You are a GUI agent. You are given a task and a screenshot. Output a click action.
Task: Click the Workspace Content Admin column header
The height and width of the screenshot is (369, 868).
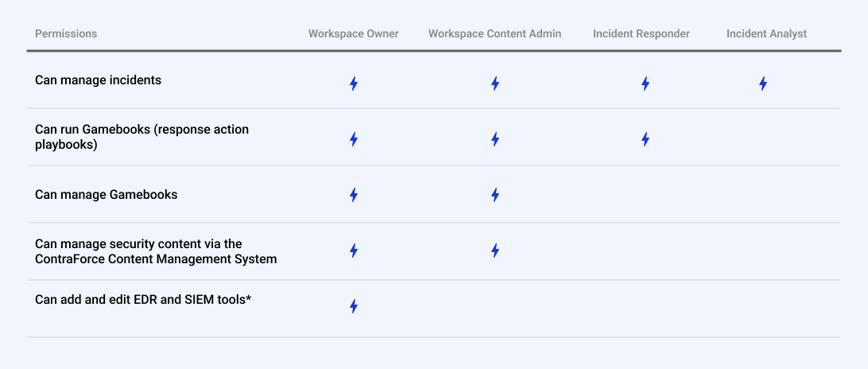(x=494, y=33)
